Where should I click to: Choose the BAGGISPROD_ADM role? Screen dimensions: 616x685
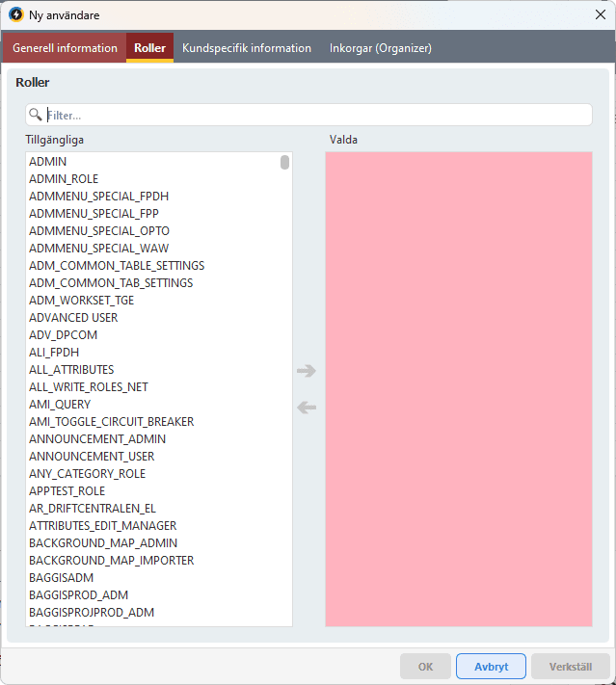(x=78, y=595)
